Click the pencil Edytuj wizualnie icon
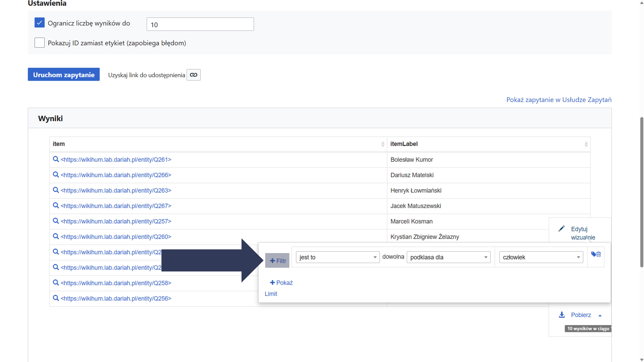The width and height of the screenshot is (644, 362). 561,229
